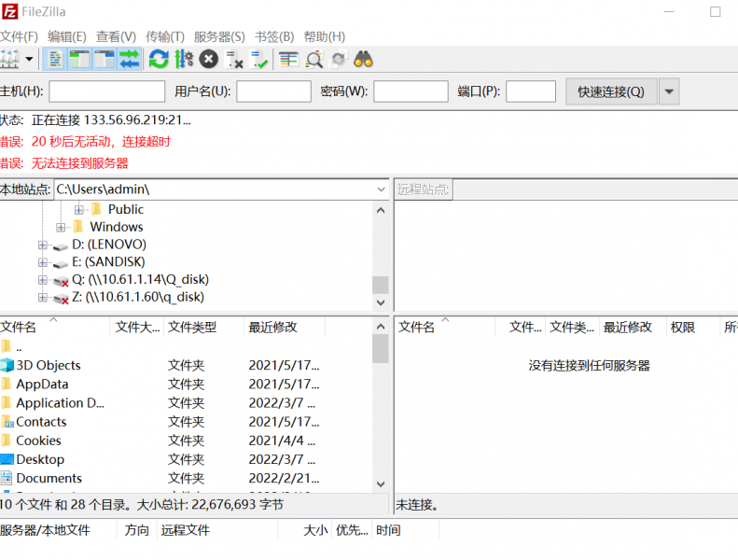Viewport: 738px width, 560px height.
Task: Click the refresh file list icon
Action: tap(159, 60)
